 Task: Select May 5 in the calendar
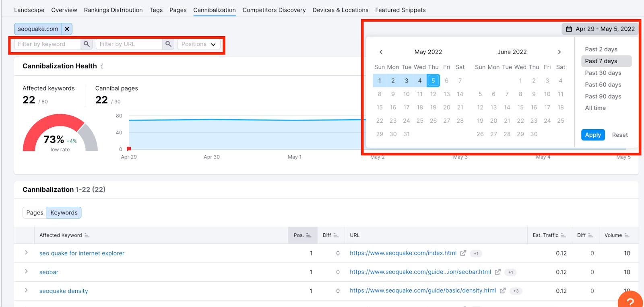433,80
